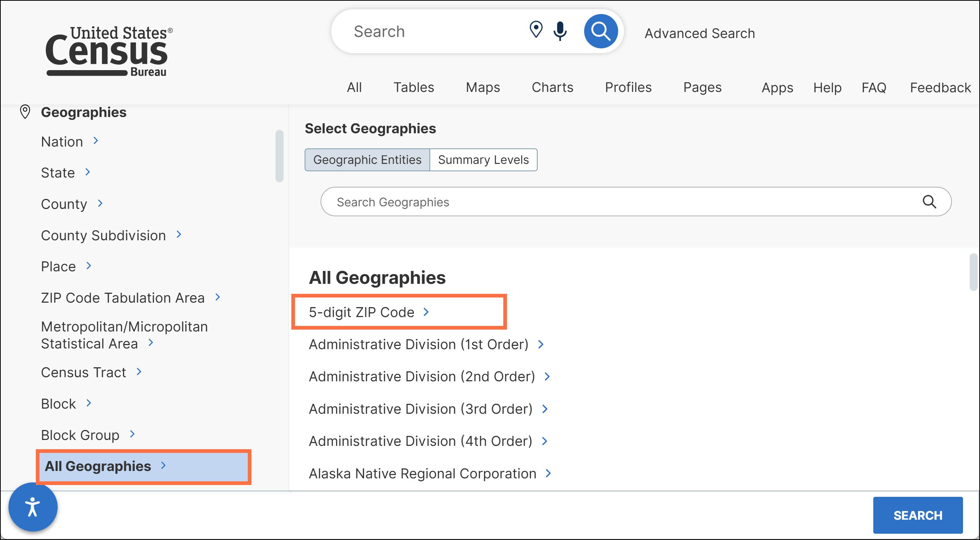The image size is (980, 540).
Task: Expand the Block Group geography
Action: point(88,435)
